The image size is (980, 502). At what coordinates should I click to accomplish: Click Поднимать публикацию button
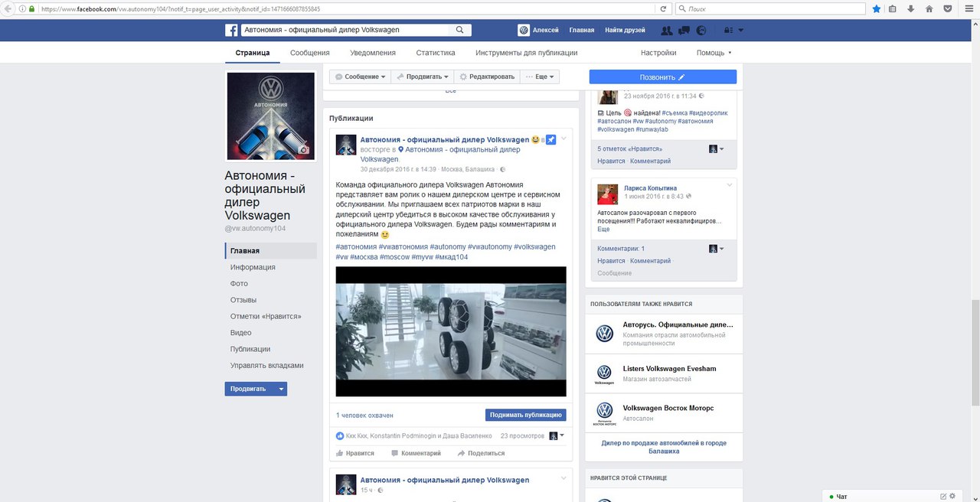coord(525,415)
